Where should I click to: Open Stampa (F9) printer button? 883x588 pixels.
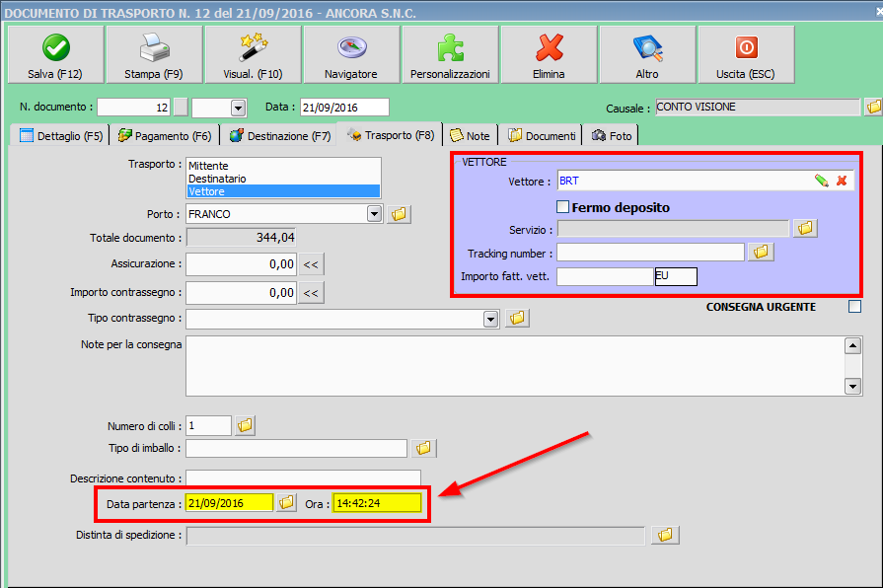pyautogui.click(x=154, y=55)
